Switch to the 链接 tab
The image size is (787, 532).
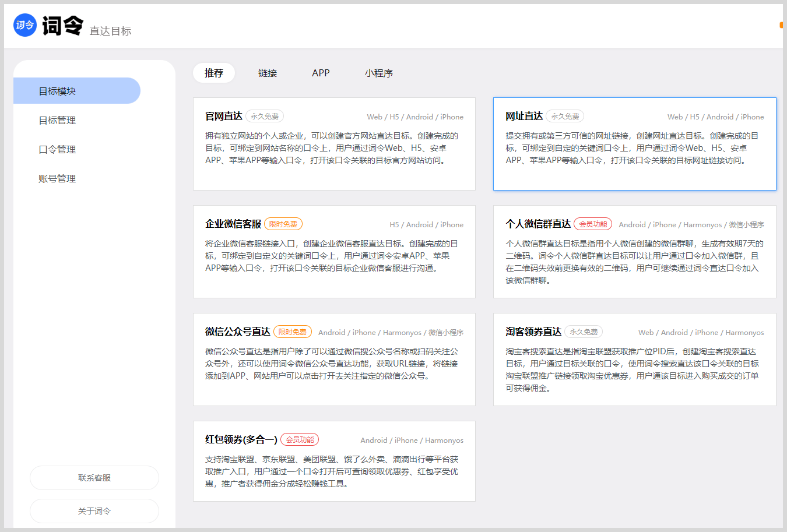tap(268, 73)
